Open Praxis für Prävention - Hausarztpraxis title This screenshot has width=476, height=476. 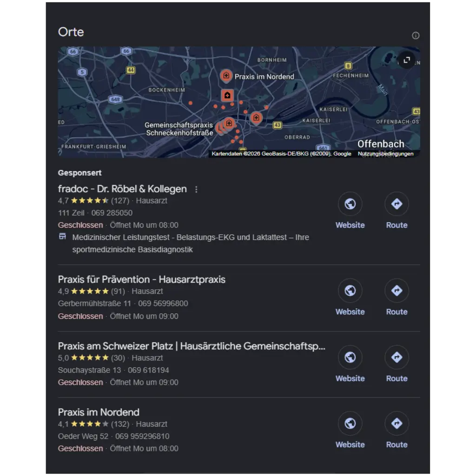tap(141, 279)
